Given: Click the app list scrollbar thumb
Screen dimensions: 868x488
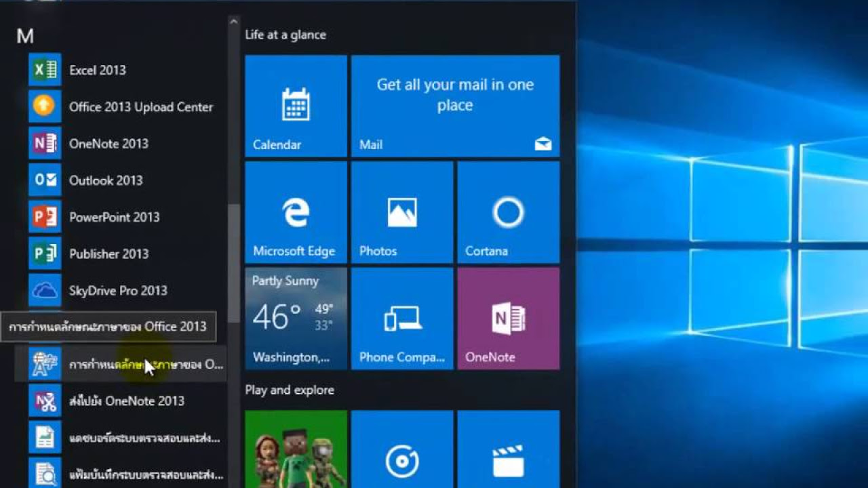Looking at the screenshot, I should pos(233,263).
